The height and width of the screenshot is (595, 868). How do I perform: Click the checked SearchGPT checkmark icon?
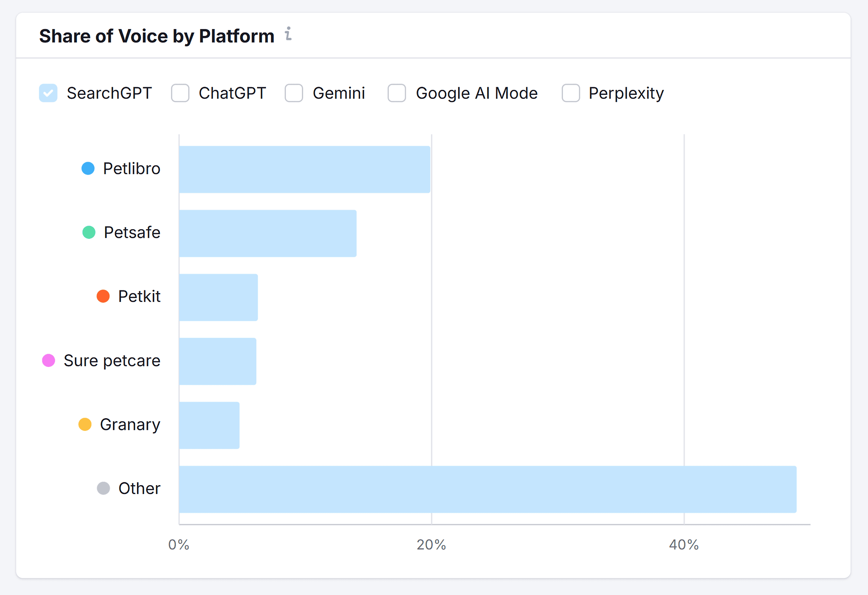point(48,93)
